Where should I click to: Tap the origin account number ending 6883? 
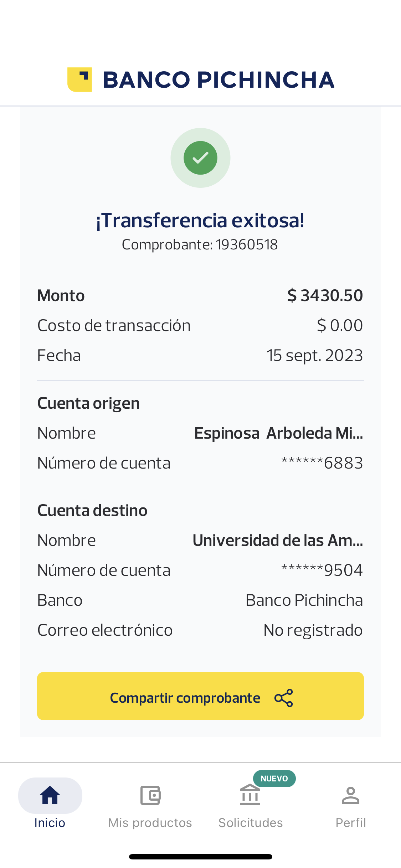coord(322,463)
